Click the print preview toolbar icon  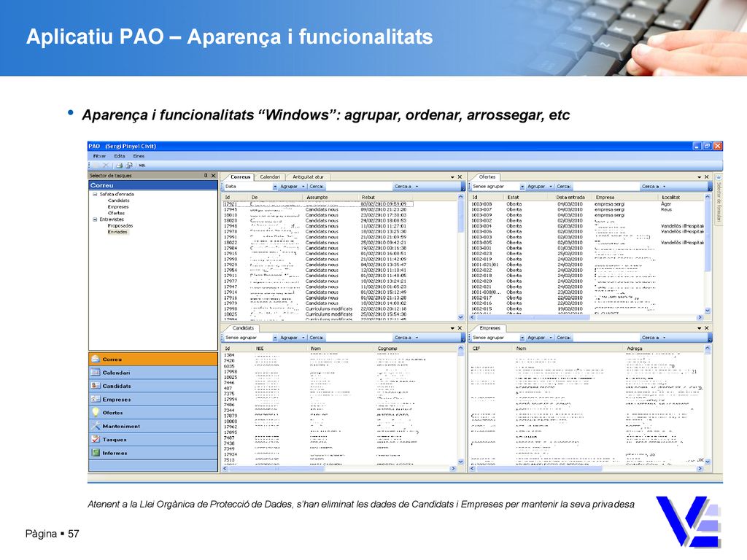pyautogui.click(x=128, y=166)
